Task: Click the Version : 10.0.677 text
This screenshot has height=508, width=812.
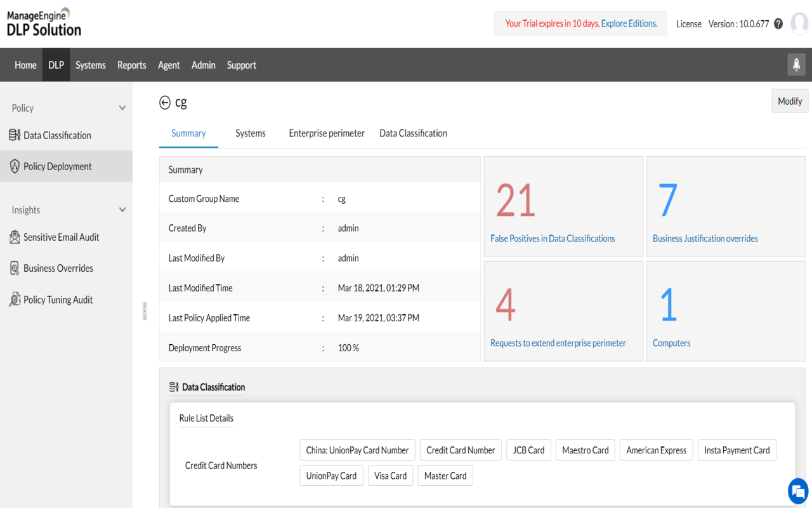Action: [738, 24]
